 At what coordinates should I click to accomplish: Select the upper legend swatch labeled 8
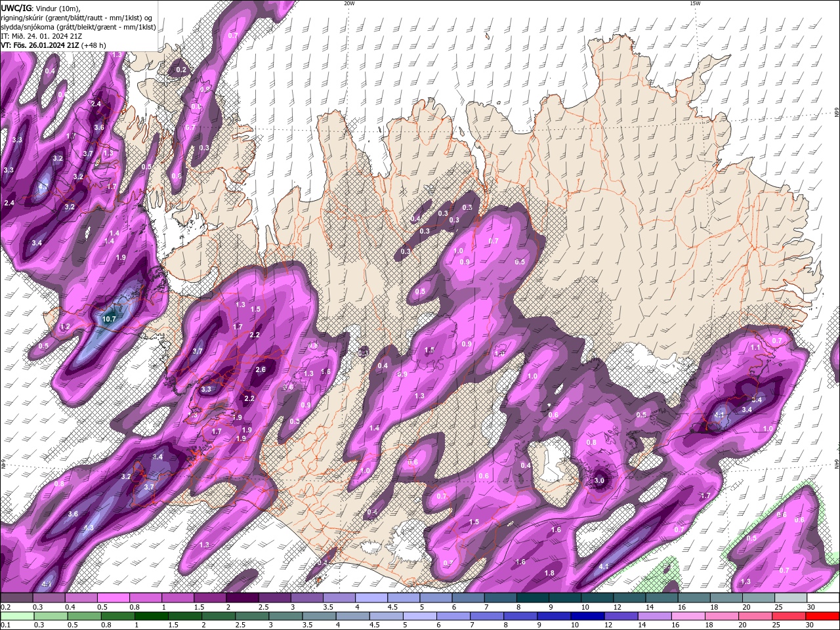click(x=533, y=598)
